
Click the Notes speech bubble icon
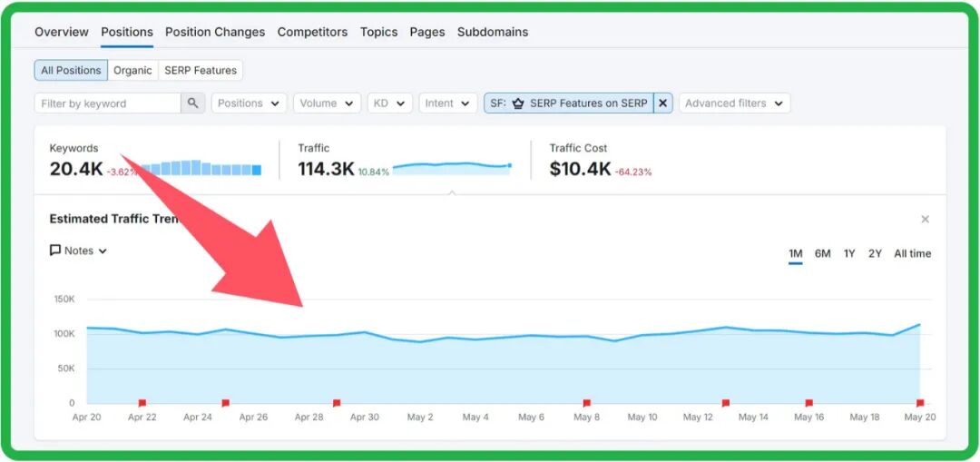(55, 251)
